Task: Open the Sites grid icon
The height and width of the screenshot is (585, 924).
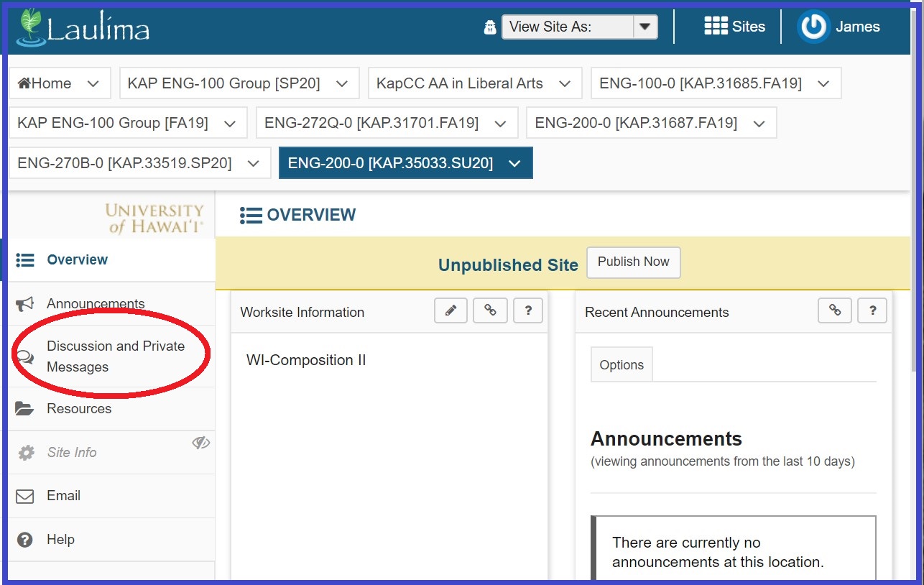Action: [716, 27]
